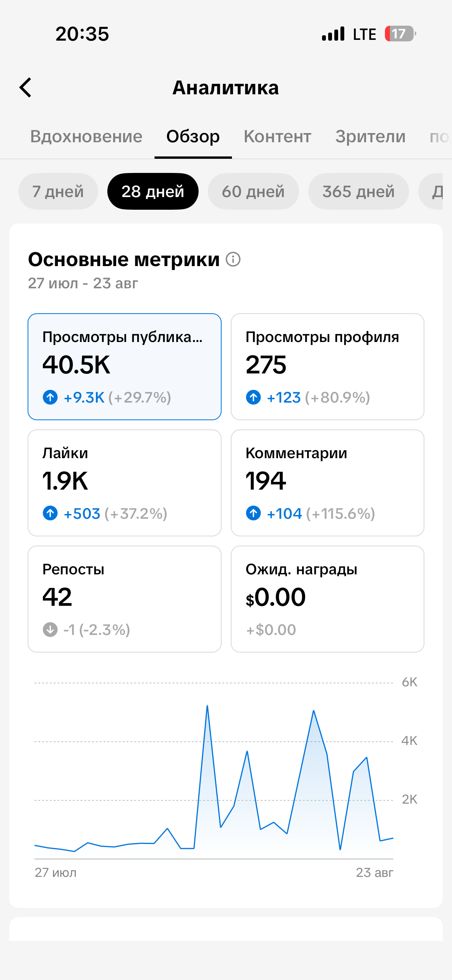The width and height of the screenshot is (452, 980).
Task: Tap gray down-arrow icon in Репосты card
Action: coord(50,629)
